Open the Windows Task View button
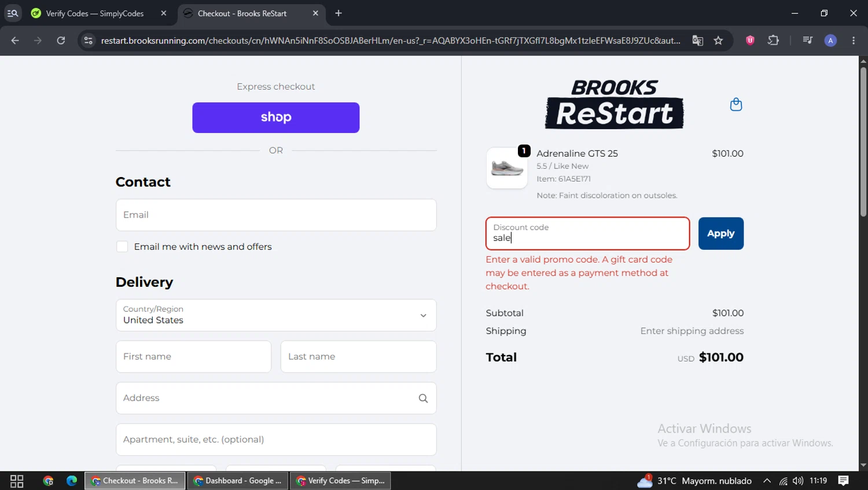Image resolution: width=868 pixels, height=490 pixels. (17, 481)
